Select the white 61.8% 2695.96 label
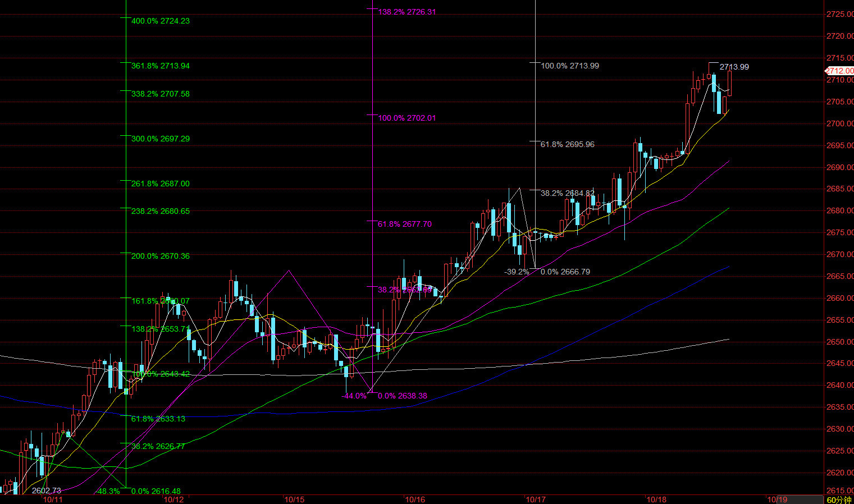This screenshot has width=854, height=504. [x=568, y=144]
